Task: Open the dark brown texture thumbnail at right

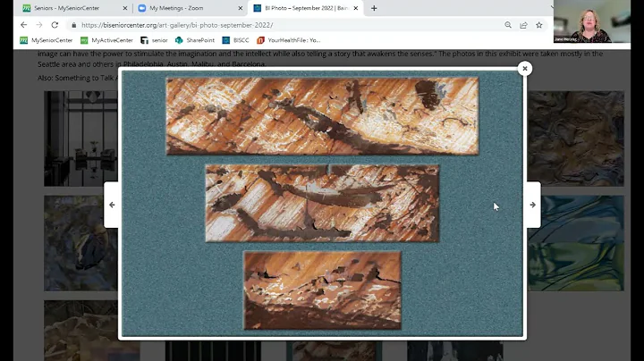Action: (575, 139)
